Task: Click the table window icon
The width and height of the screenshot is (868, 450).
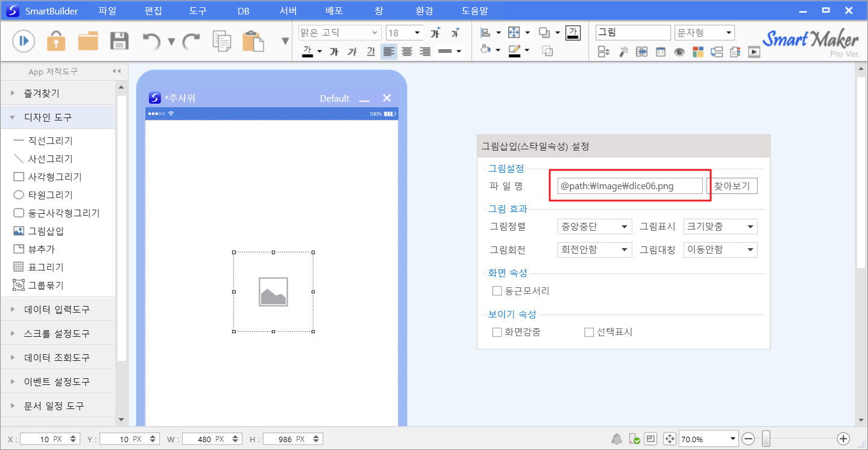Action: click(661, 52)
